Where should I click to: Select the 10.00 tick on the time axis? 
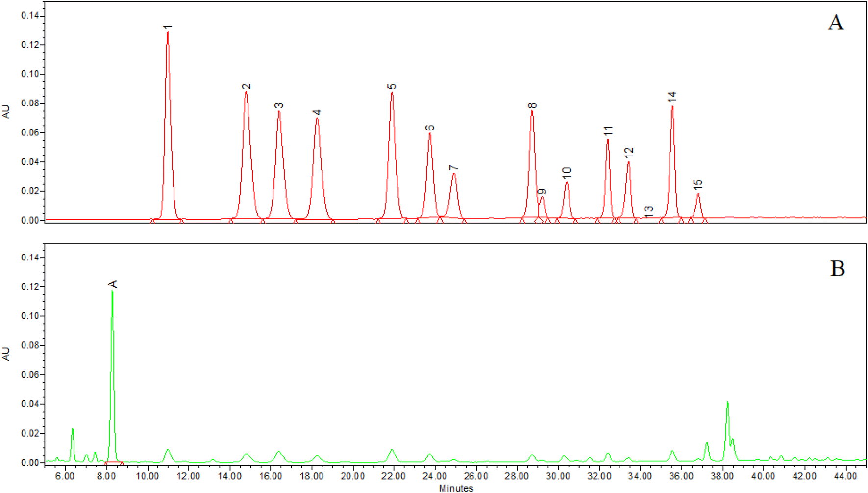tap(147, 476)
